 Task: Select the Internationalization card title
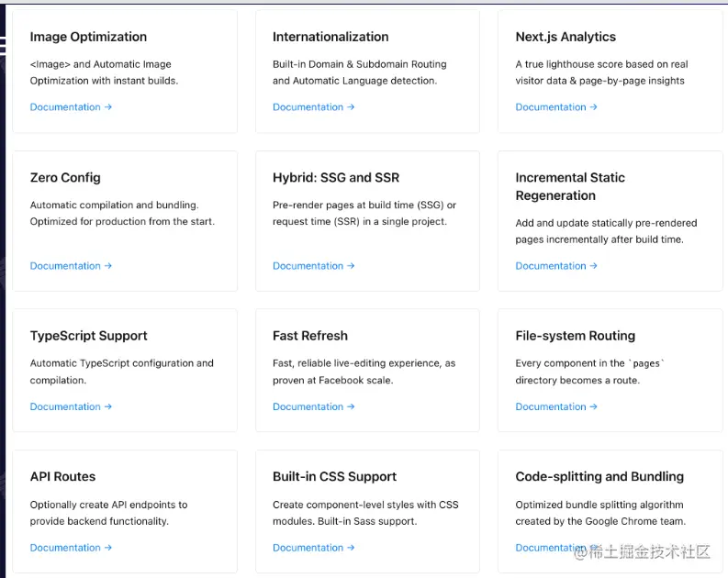coord(330,37)
